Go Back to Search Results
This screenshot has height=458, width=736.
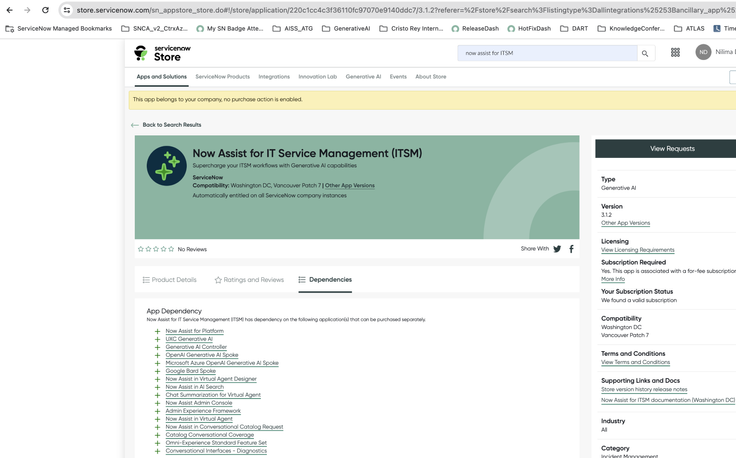166,125
